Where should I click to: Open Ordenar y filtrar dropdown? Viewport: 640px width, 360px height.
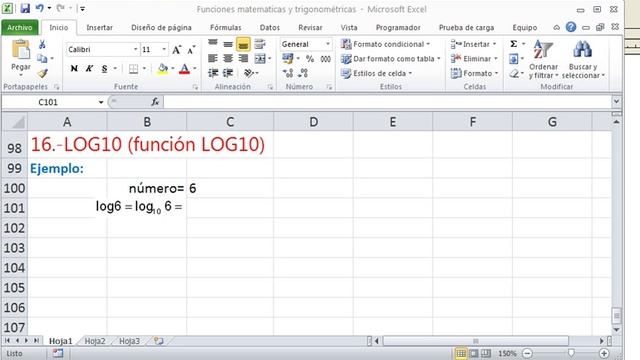point(543,60)
